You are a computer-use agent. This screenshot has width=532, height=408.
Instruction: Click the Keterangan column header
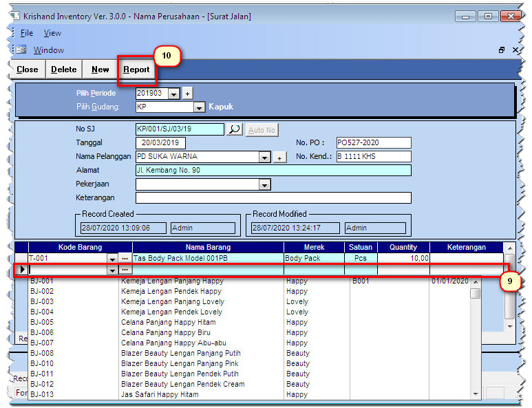pos(467,247)
